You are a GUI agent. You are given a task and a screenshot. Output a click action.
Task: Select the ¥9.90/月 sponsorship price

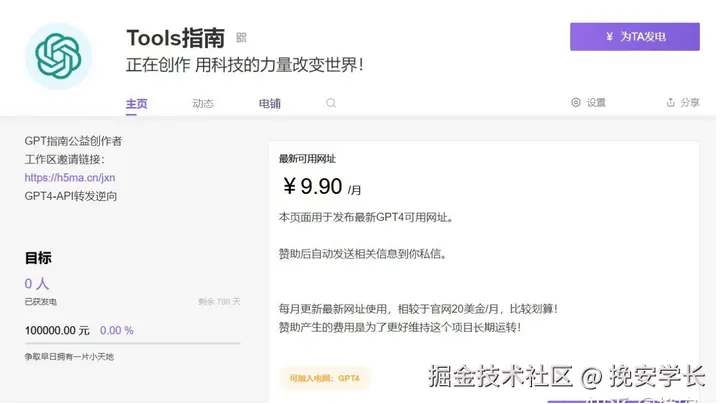(x=320, y=187)
